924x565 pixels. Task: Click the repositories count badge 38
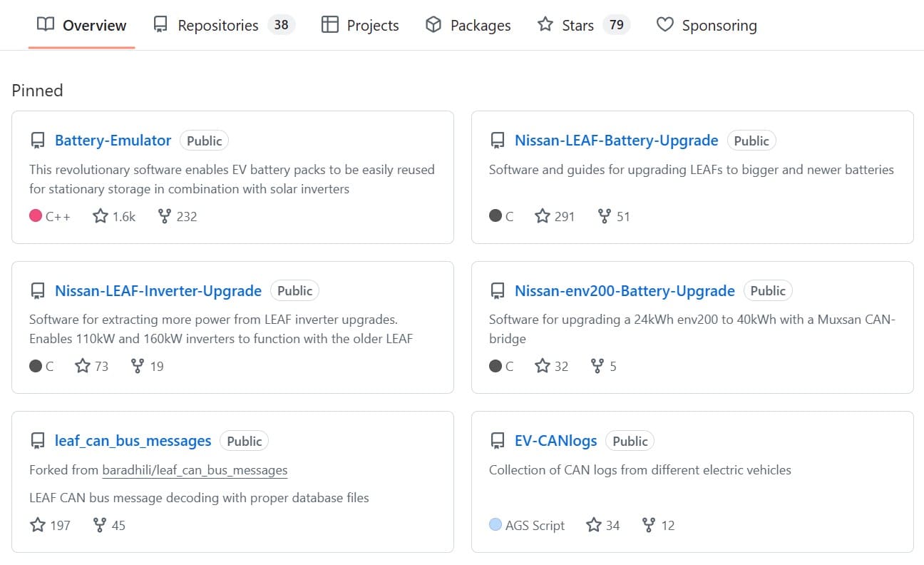(282, 25)
